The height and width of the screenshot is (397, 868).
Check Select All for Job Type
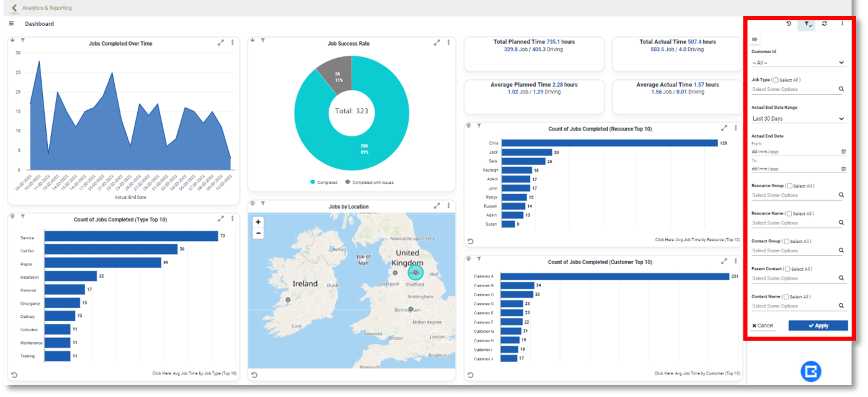(776, 80)
